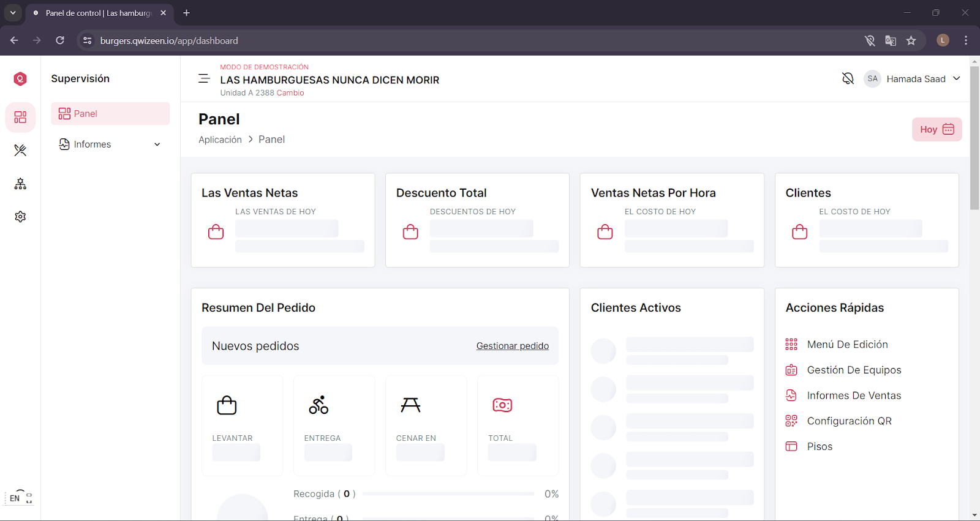Click the Entrega delivery cyclist icon
The width and height of the screenshot is (980, 521).
318,405
